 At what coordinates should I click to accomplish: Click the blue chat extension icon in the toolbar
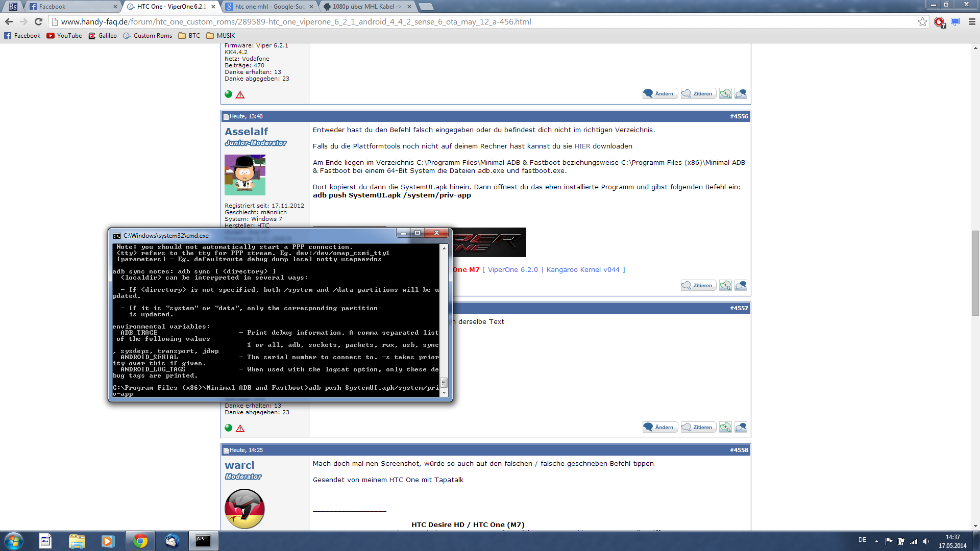(x=955, y=21)
